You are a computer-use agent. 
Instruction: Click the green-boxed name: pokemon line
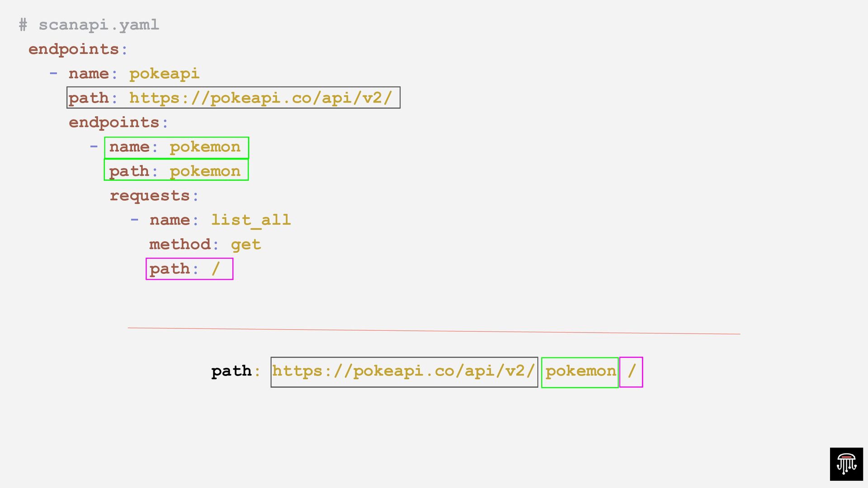[176, 147]
